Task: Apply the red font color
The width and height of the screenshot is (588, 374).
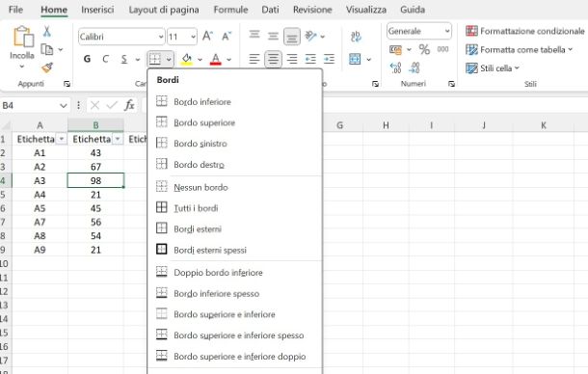Action: [x=216, y=59]
